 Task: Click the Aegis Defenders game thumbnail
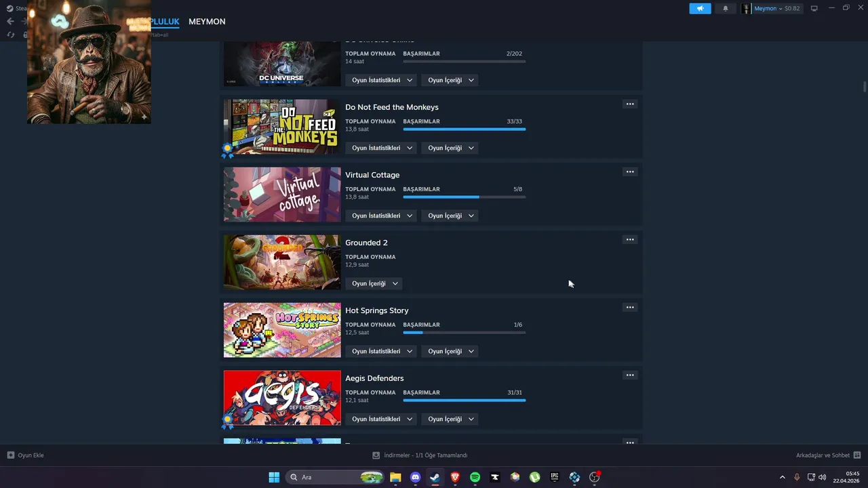(282, 398)
